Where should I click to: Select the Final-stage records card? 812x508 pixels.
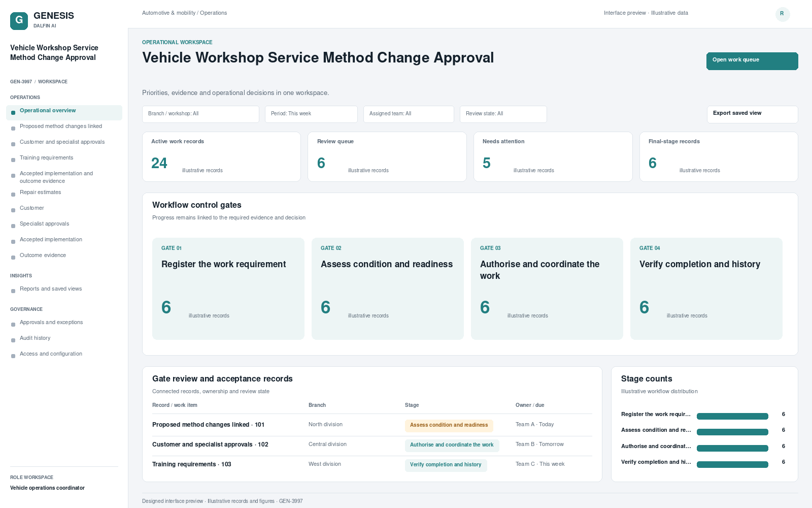pyautogui.click(x=719, y=156)
